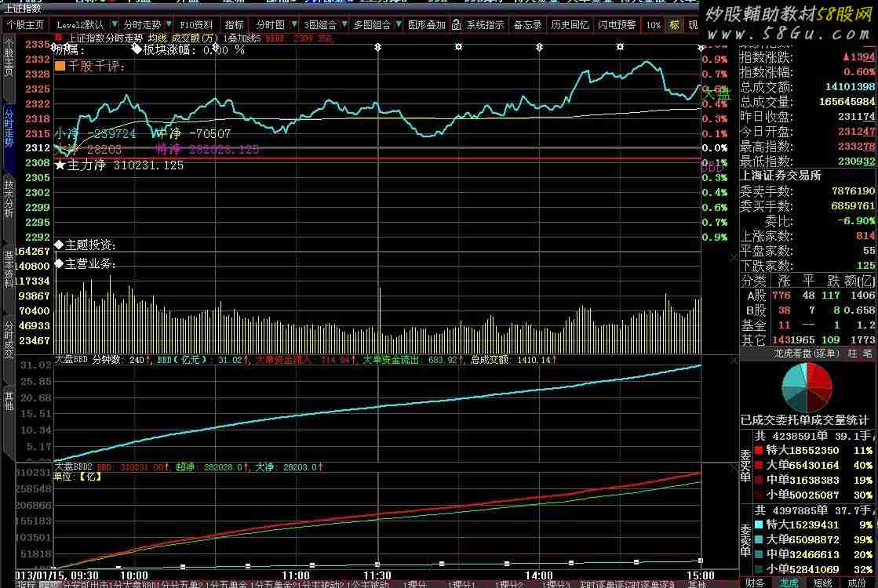Close the volume sub-panel with its X

tap(734, 257)
